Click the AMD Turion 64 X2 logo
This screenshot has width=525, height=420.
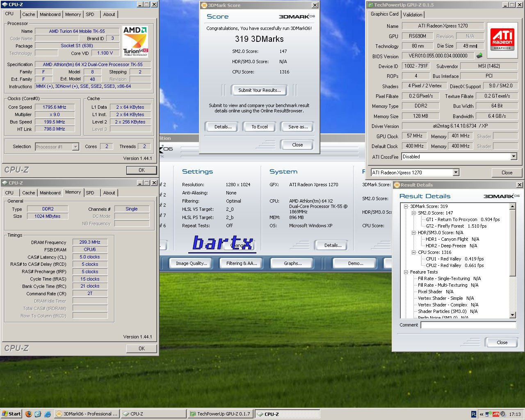point(135,41)
